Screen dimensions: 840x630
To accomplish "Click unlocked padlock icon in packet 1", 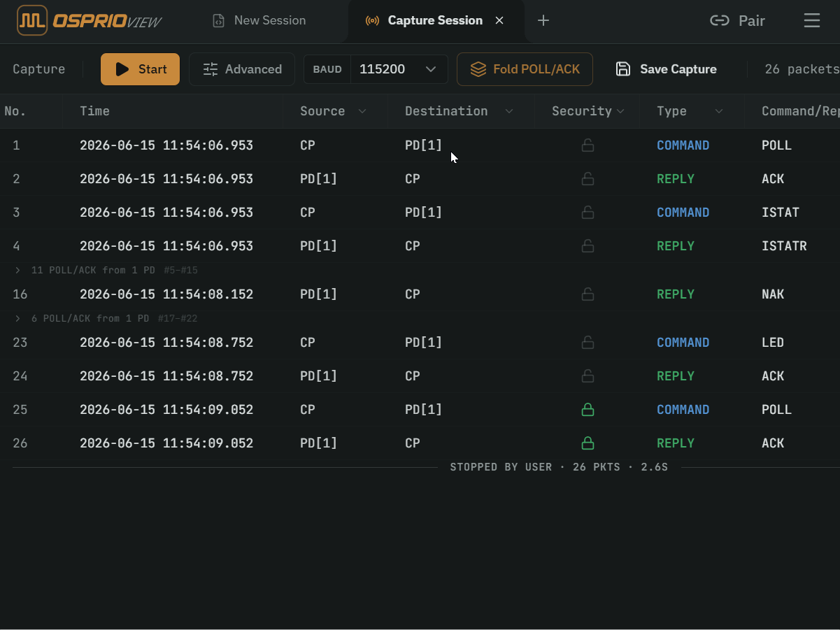I will pos(588,145).
